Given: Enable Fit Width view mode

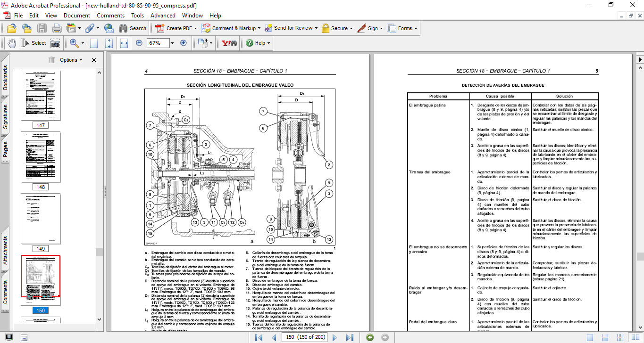Looking at the screenshot, I should 124,43.
